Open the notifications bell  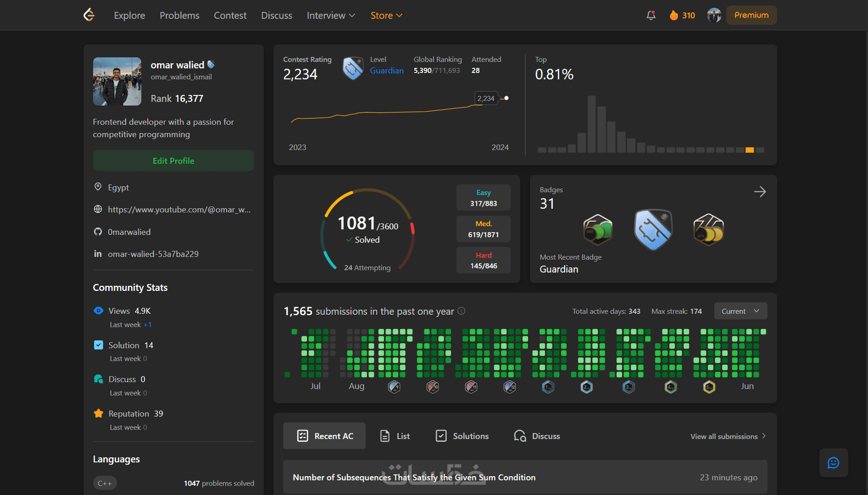(651, 15)
